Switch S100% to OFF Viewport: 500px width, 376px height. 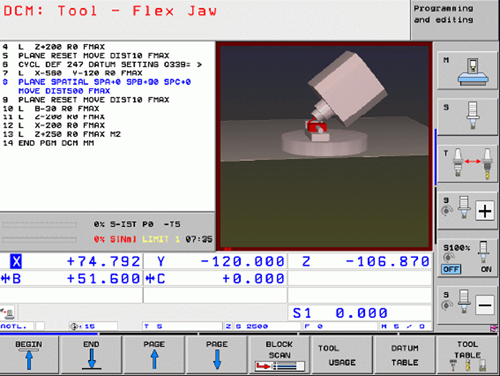451,269
